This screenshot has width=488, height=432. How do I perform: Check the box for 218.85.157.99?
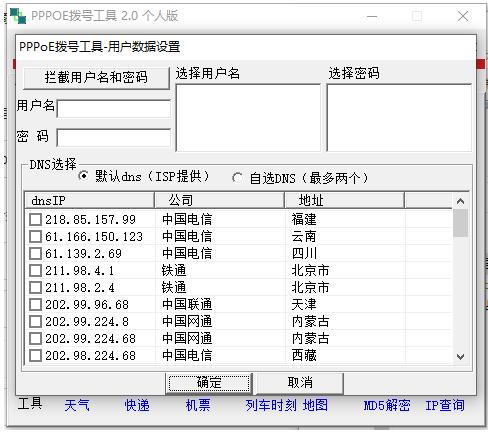coord(35,220)
